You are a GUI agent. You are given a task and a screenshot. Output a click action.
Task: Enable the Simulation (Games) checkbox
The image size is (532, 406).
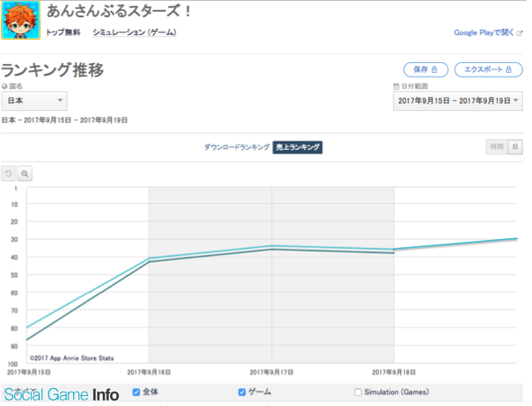[358, 392]
